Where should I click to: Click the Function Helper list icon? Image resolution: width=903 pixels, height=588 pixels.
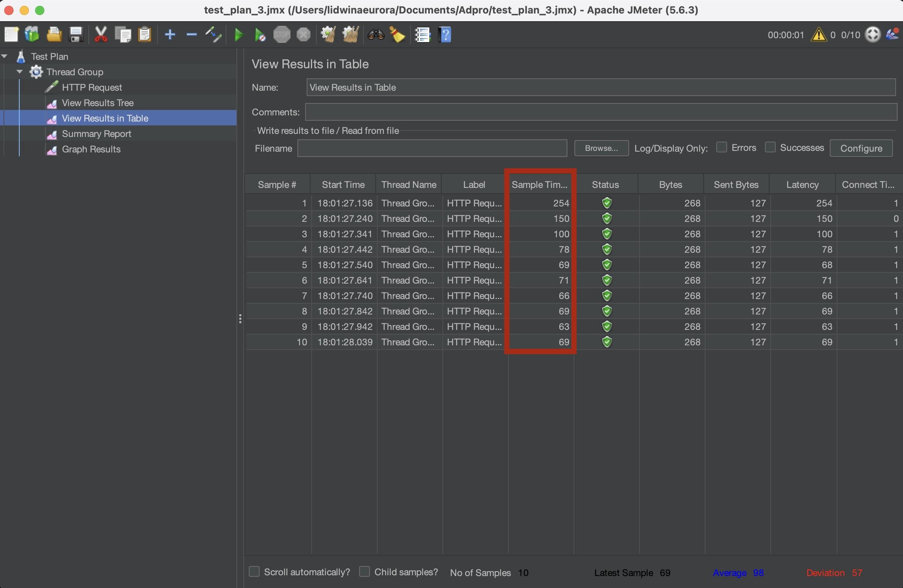point(422,35)
